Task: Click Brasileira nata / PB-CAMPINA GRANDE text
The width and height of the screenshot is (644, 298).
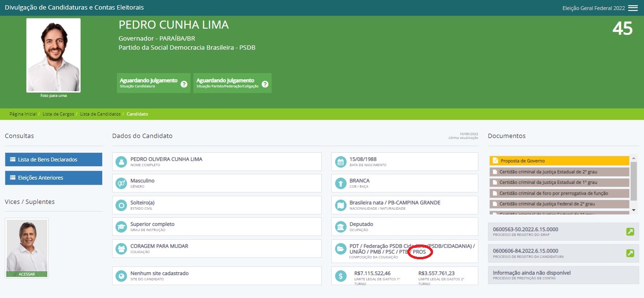Action: [395, 202]
